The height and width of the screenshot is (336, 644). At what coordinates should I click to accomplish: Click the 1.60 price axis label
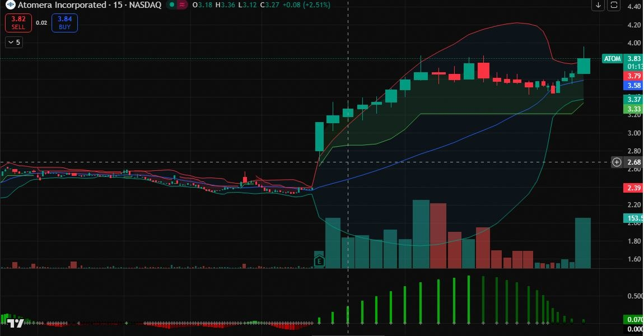click(x=634, y=259)
